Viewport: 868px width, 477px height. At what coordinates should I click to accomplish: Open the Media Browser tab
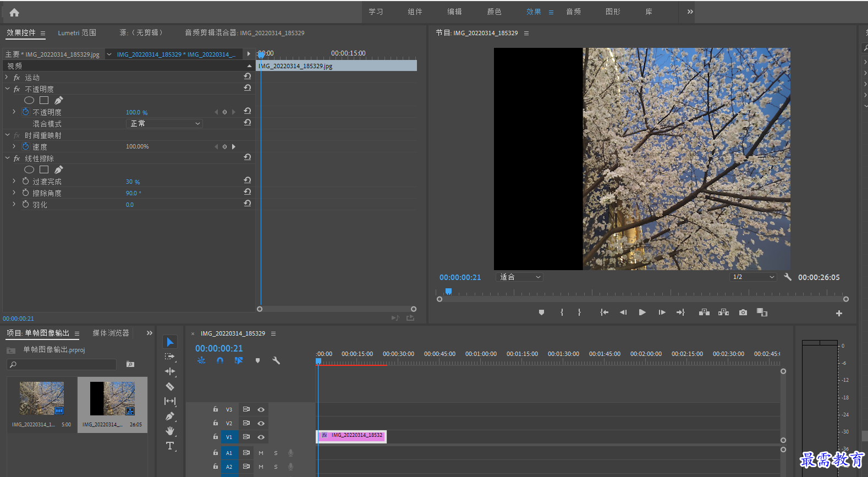(111, 333)
